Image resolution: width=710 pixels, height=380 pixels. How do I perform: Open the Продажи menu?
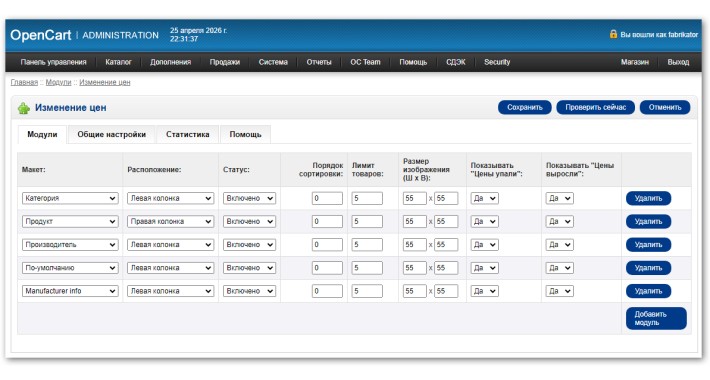click(225, 62)
